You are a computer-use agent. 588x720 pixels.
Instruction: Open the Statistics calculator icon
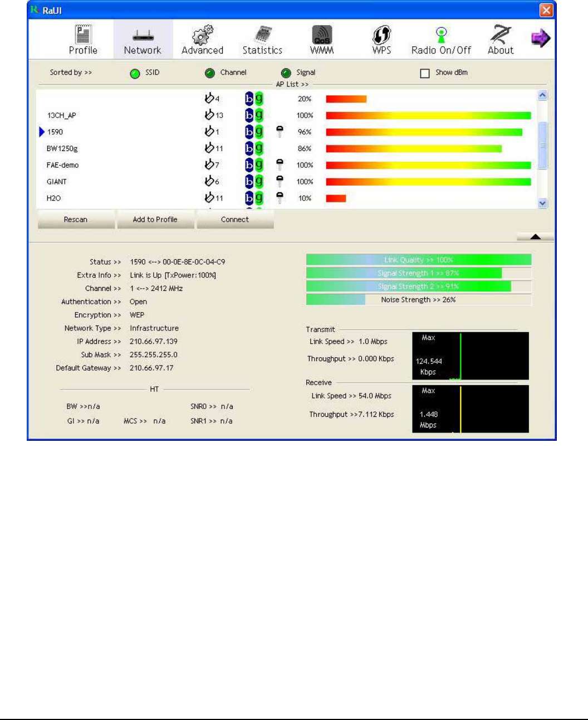[x=262, y=35]
